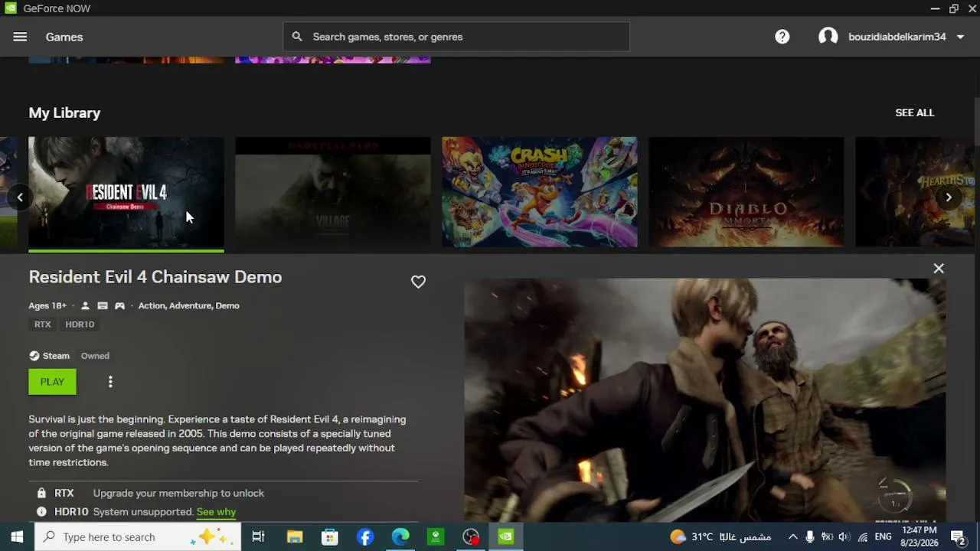Open Facebook from the taskbar

coord(365,536)
